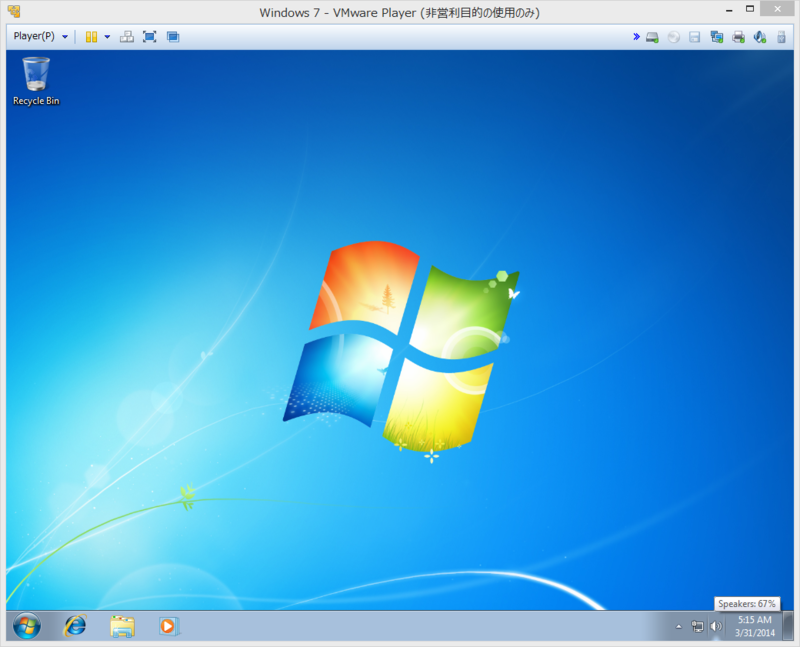The width and height of the screenshot is (800, 647).
Task: Select the Recycle Bin desktop icon
Action: coord(36,82)
